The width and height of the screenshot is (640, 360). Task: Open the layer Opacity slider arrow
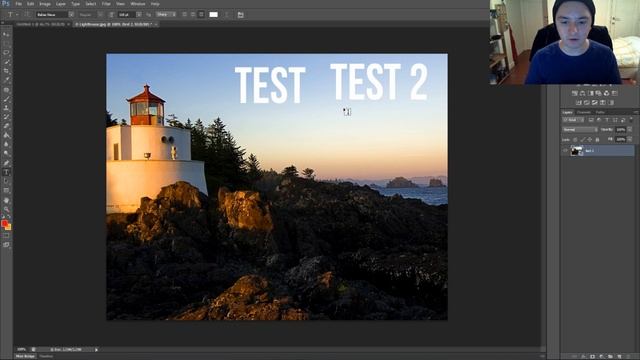click(630, 130)
